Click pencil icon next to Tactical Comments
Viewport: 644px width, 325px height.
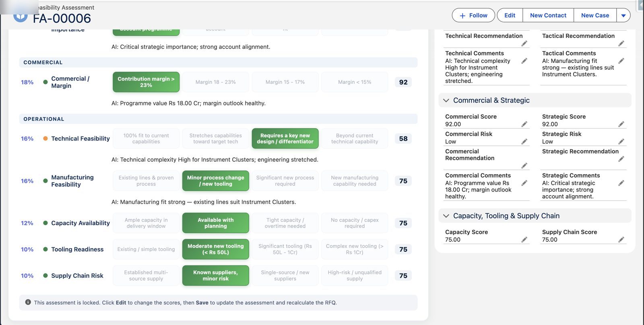[621, 61]
